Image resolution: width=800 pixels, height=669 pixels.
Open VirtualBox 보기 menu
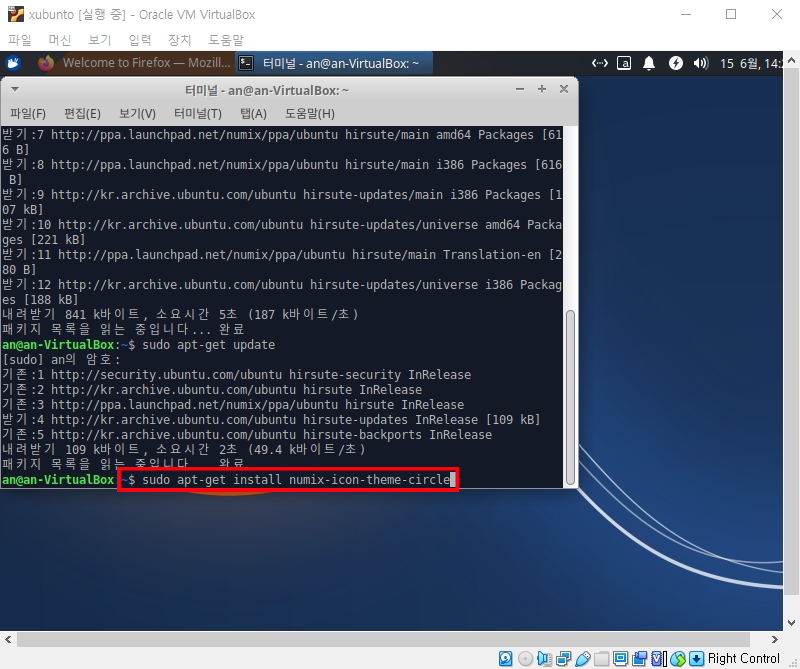99,40
